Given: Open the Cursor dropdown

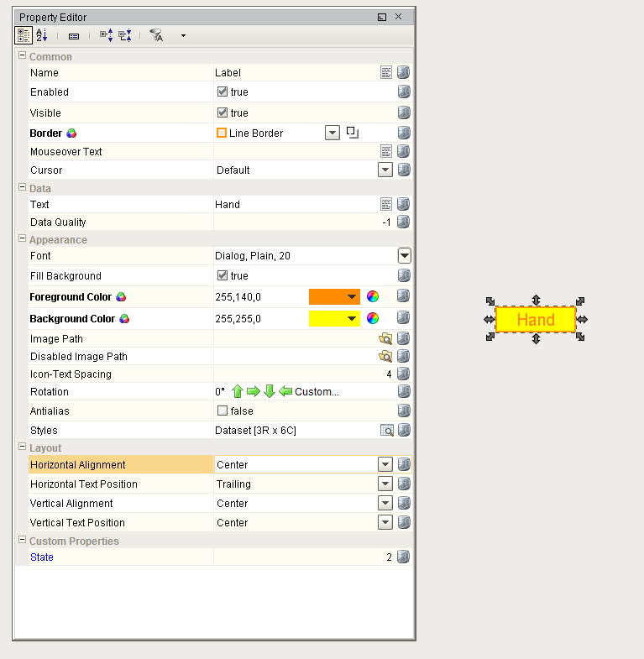Looking at the screenshot, I should pos(385,170).
